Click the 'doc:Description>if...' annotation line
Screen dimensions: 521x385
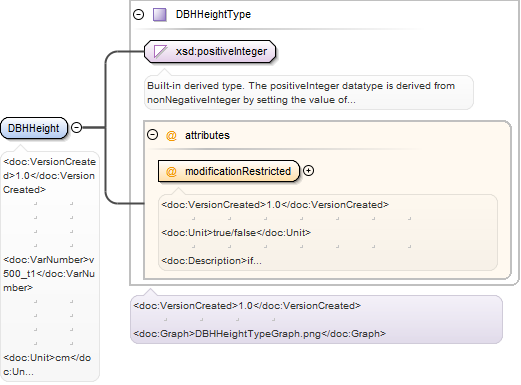[211, 261]
